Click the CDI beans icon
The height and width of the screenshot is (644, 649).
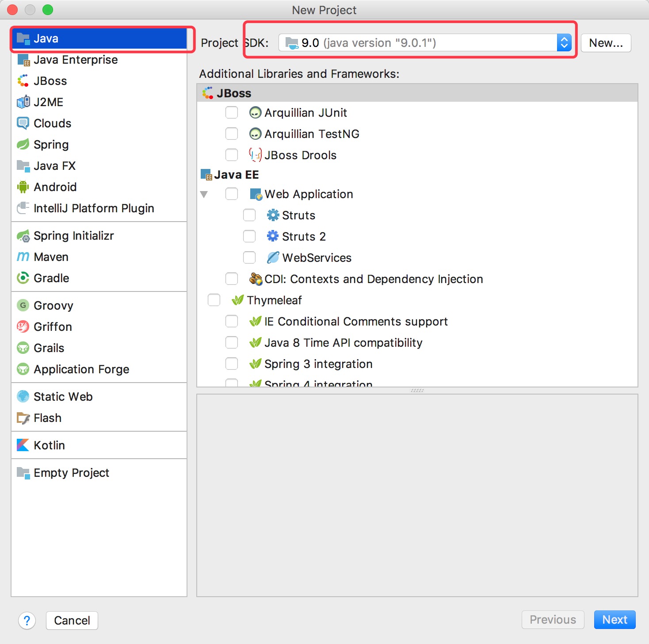tap(255, 279)
